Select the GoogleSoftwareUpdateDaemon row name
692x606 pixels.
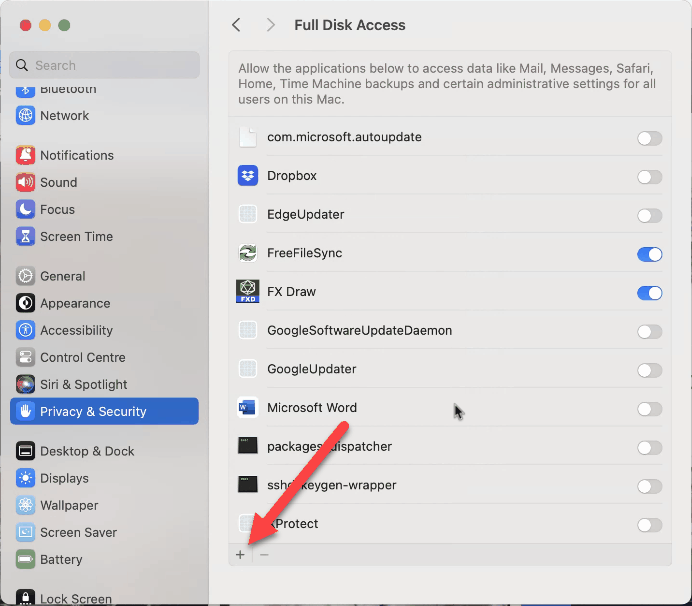(x=359, y=331)
